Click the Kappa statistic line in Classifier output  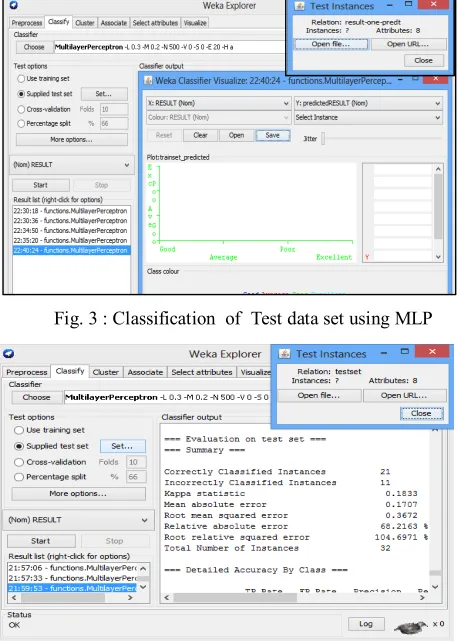pyautogui.click(x=291, y=493)
